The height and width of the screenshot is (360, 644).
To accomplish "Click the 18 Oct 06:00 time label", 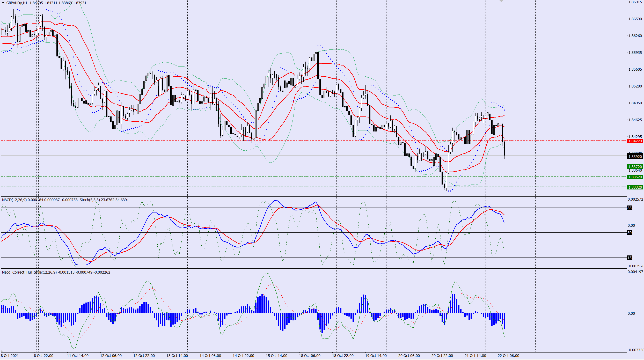I will tap(310, 356).
